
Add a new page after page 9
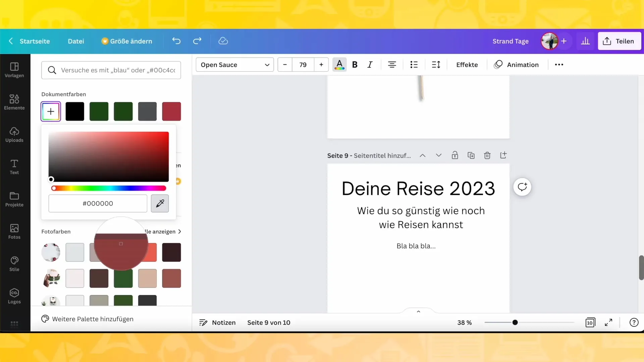(503, 155)
